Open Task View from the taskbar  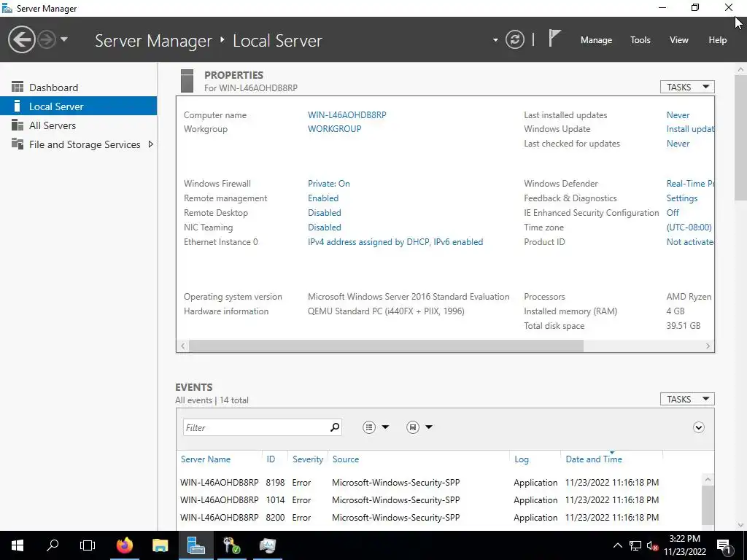tap(88, 545)
